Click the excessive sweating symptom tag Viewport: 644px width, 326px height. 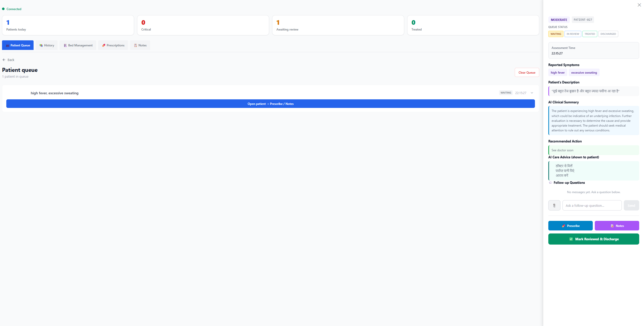click(584, 73)
